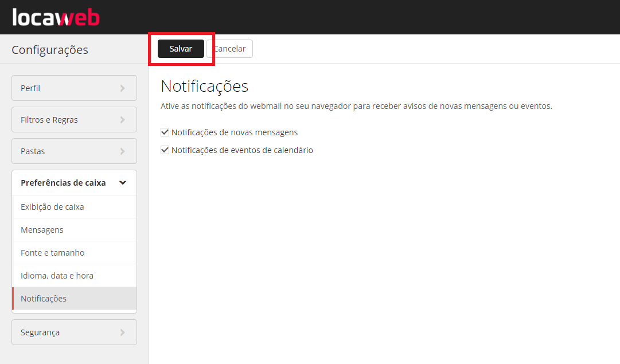This screenshot has height=364, width=620.
Task: Click the arrow icon on Filtros e Regras
Action: pos(122,119)
